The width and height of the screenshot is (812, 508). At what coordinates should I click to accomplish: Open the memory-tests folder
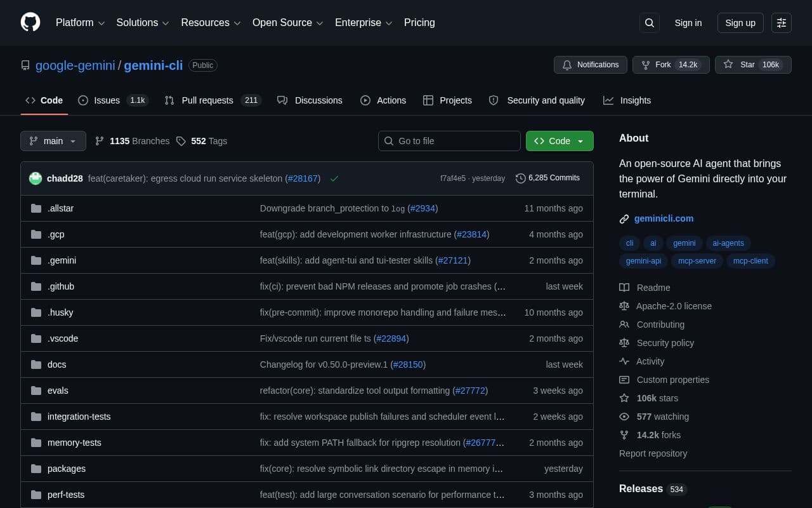74,443
